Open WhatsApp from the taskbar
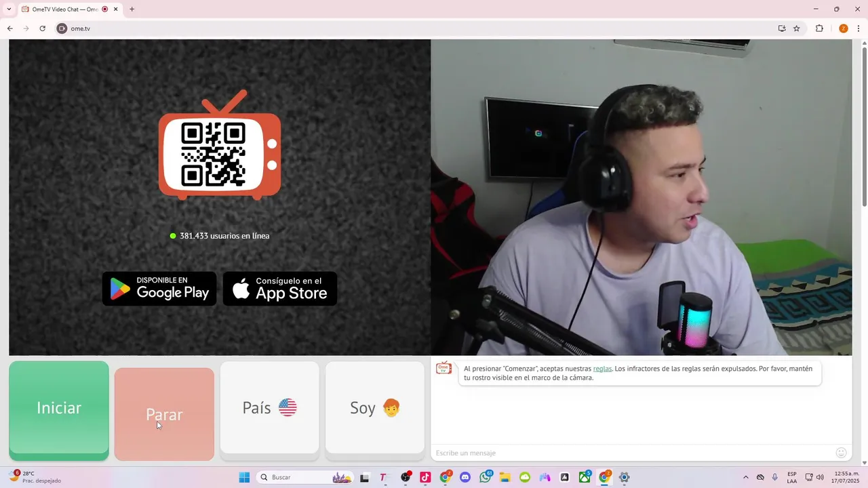 tap(485, 477)
